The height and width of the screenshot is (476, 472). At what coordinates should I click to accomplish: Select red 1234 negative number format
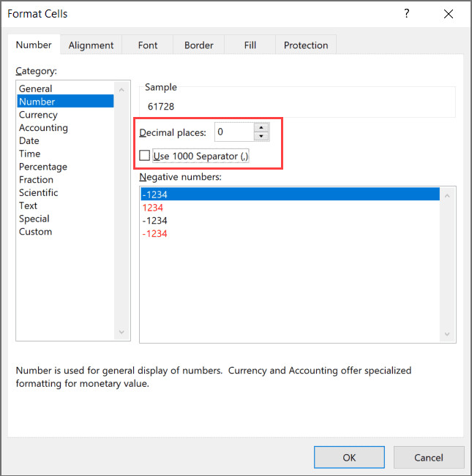152,208
